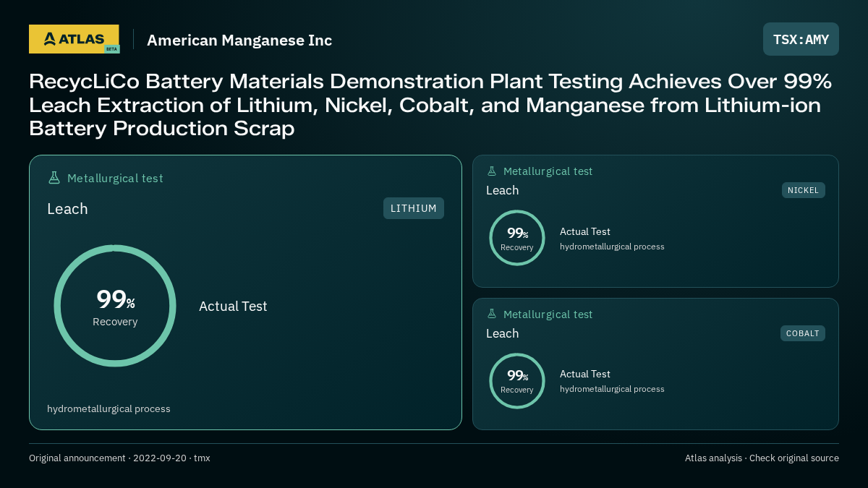Viewport: 868px width, 488px height.
Task: Select the TSX:AMY ticker badge
Action: [801, 39]
